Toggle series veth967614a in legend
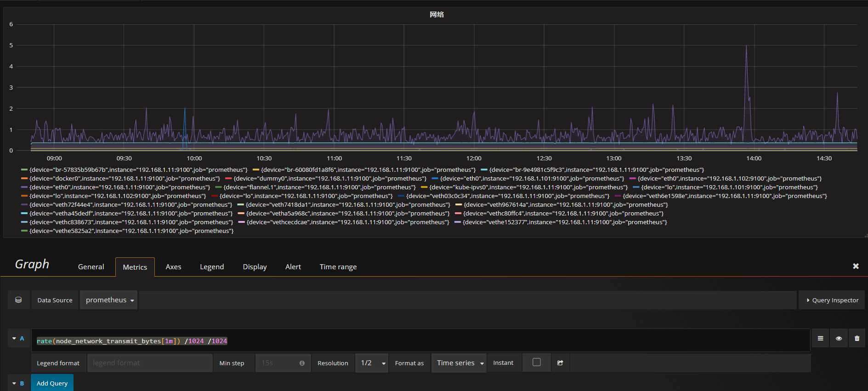Screen dimensions: 868x391 tap(566, 205)
